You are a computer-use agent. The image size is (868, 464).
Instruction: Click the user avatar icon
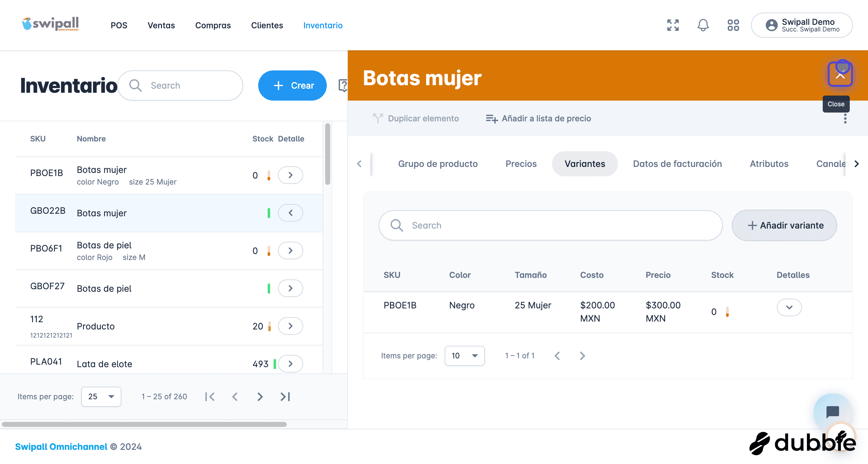pyautogui.click(x=771, y=25)
